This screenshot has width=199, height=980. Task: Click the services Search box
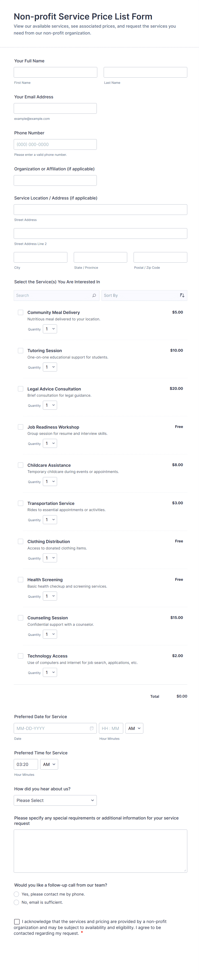pyautogui.click(x=53, y=295)
